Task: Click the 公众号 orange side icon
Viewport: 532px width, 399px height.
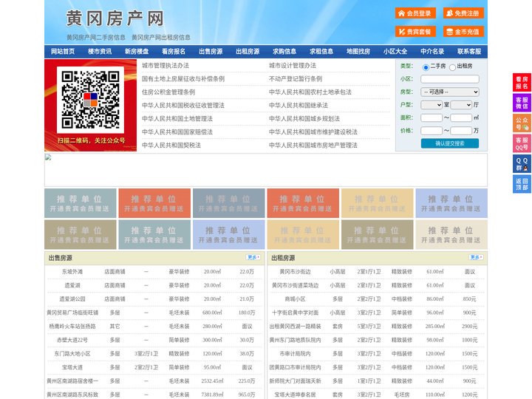Action: click(522, 123)
